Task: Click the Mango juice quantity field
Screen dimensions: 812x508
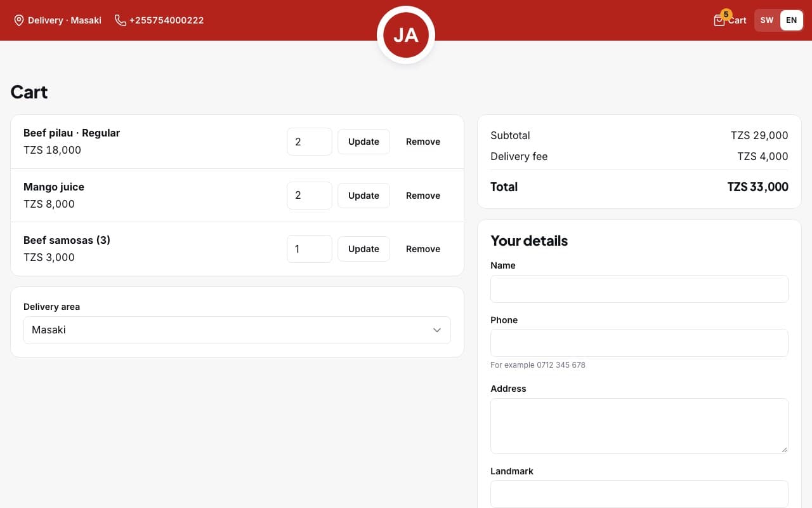Action: [310, 196]
